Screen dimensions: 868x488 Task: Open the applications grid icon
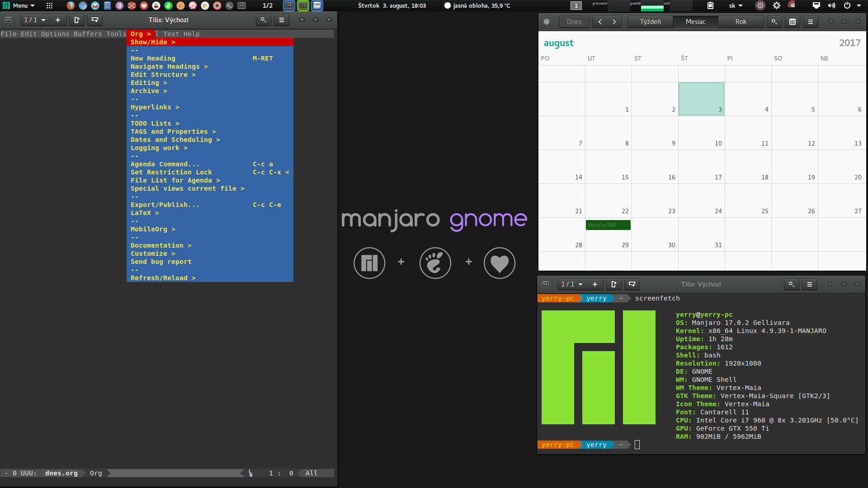pyautogui.click(x=49, y=6)
